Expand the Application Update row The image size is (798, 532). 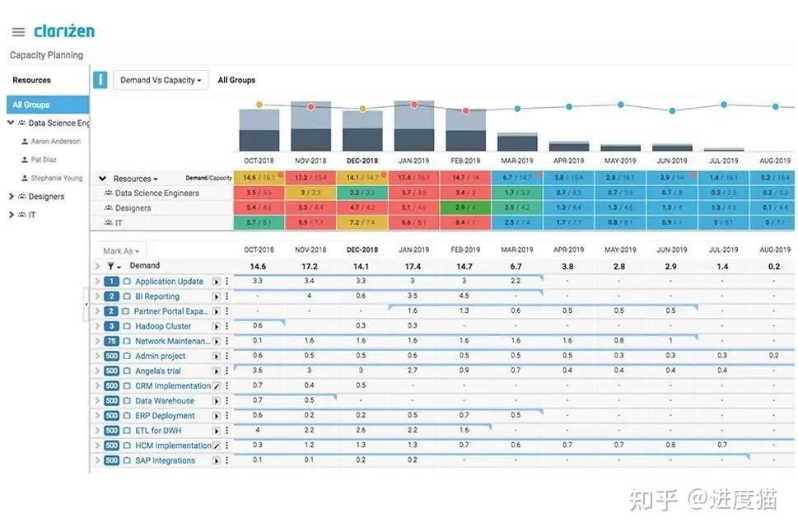(x=97, y=281)
